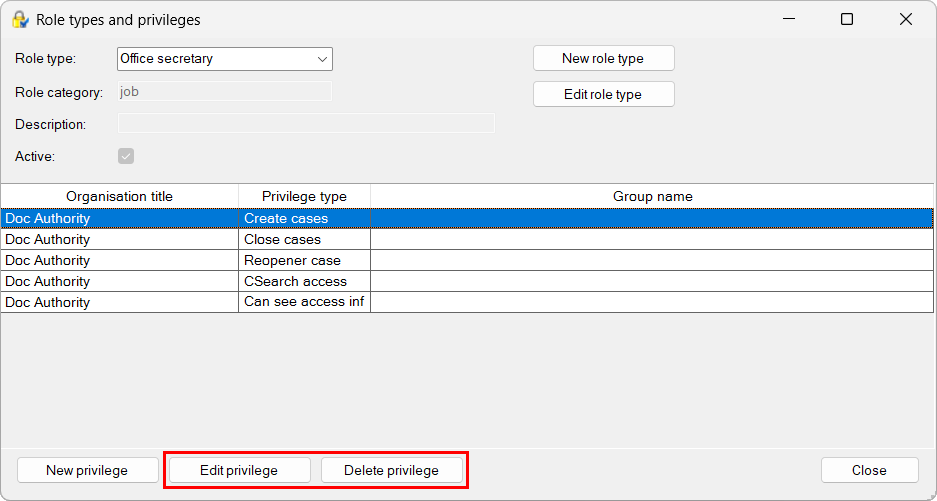The width and height of the screenshot is (937, 501).
Task: Select the Close cases privilege cell
Action: [x=304, y=239]
